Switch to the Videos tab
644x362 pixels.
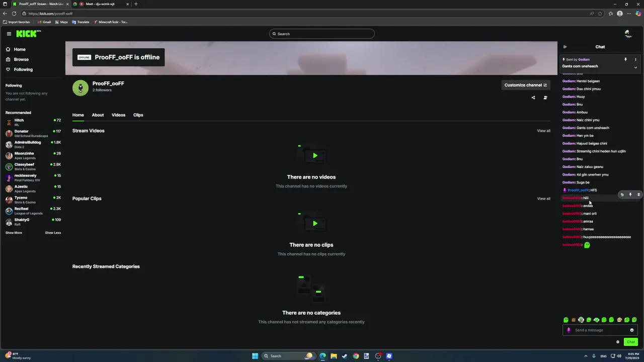click(x=118, y=115)
